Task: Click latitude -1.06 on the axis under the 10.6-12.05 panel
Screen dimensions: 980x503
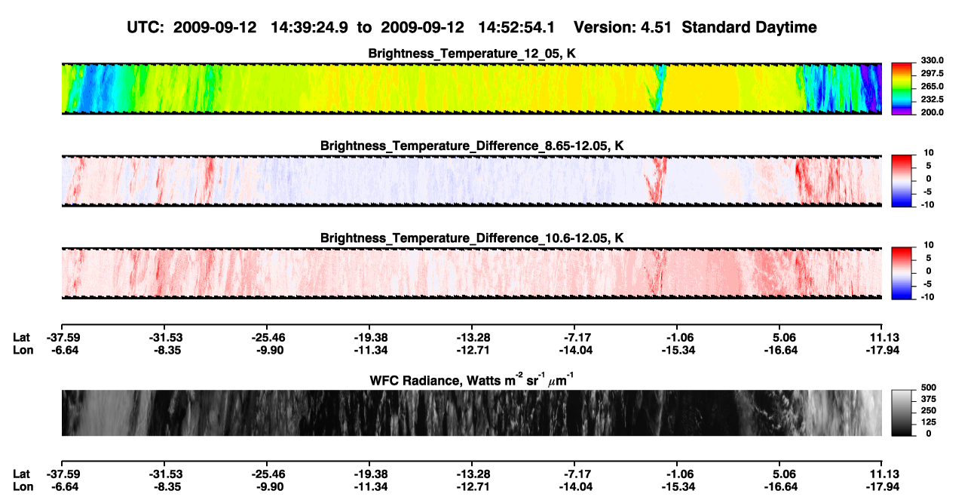Action: click(677, 337)
